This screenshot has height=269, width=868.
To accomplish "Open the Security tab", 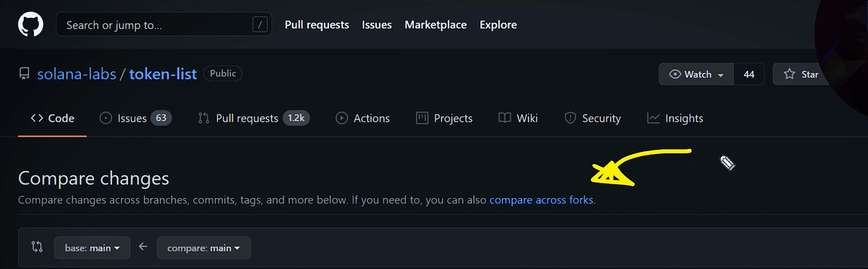I will (x=592, y=118).
